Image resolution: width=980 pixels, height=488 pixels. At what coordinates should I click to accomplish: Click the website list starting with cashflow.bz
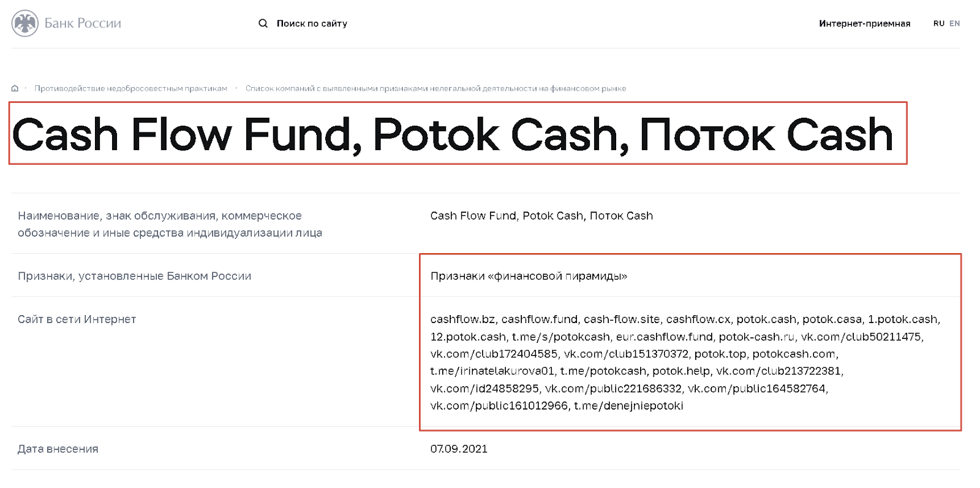click(x=685, y=362)
